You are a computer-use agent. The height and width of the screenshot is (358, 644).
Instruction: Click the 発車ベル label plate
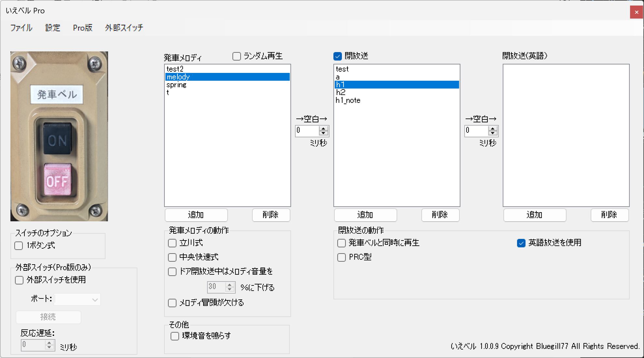57,95
